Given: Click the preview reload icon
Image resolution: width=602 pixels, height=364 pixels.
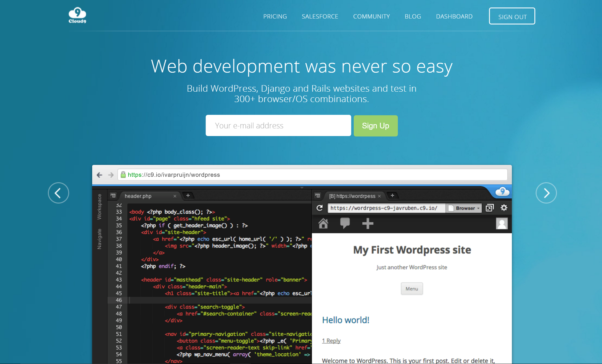Looking at the screenshot, I should tap(320, 208).
